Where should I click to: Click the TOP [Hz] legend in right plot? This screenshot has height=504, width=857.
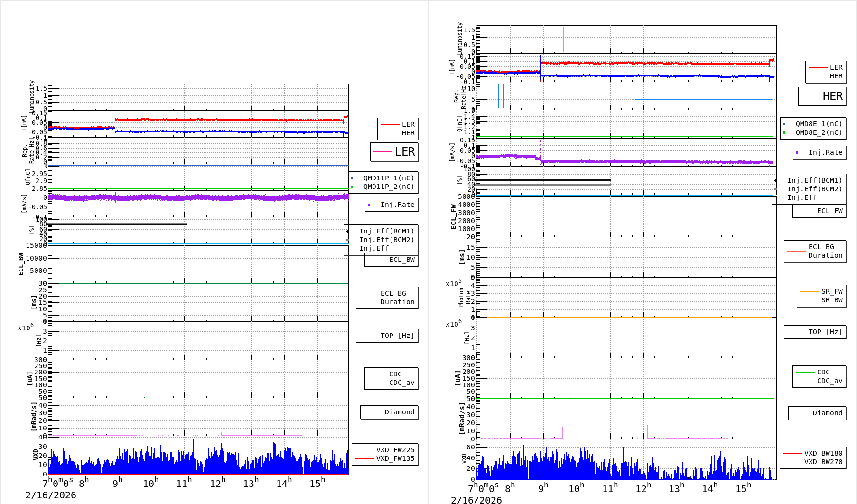(814, 332)
